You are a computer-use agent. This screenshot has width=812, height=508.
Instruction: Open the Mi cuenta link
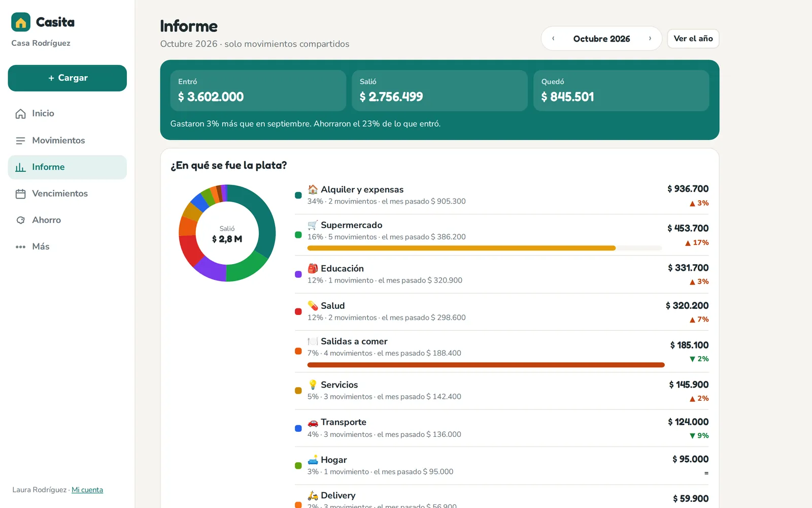pos(87,490)
